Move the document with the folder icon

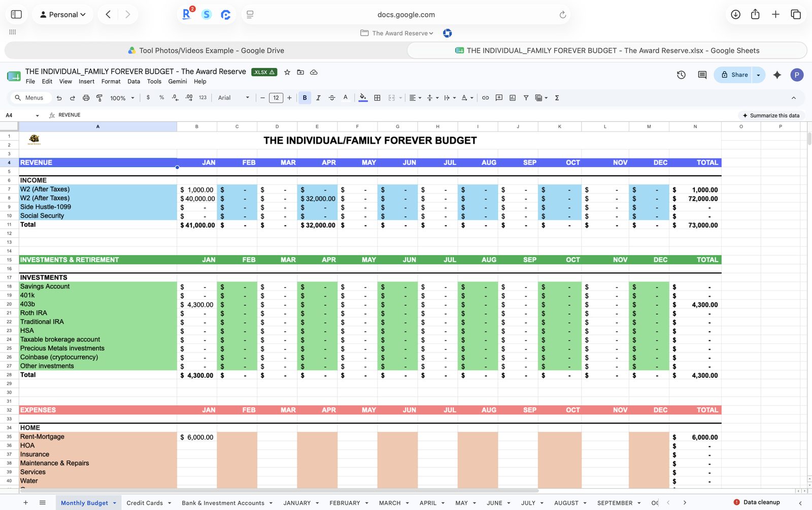coord(300,72)
